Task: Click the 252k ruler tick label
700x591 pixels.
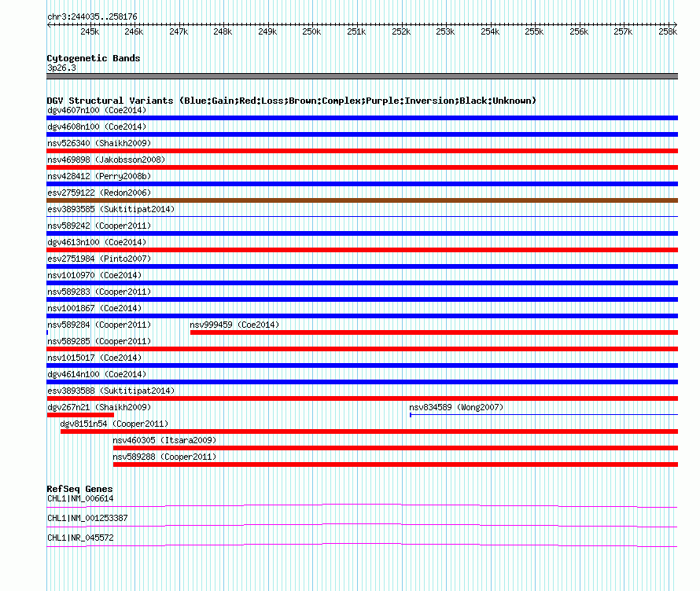Action: [401, 31]
